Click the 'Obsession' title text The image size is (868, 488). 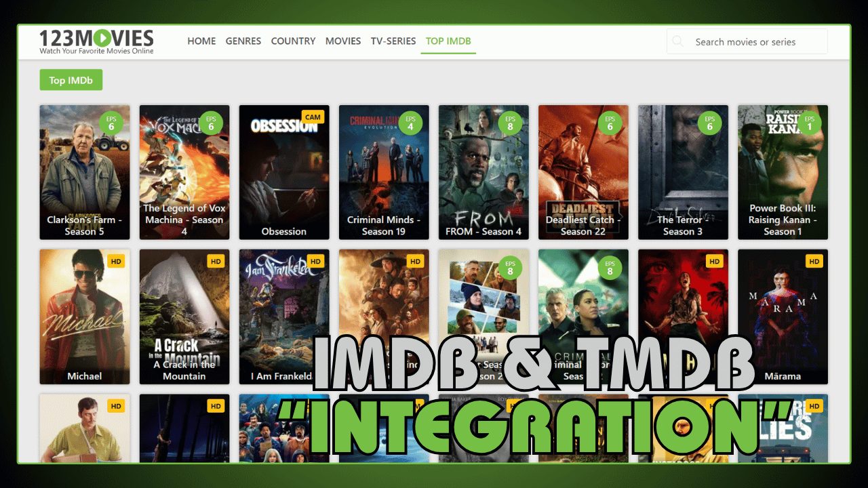point(284,231)
